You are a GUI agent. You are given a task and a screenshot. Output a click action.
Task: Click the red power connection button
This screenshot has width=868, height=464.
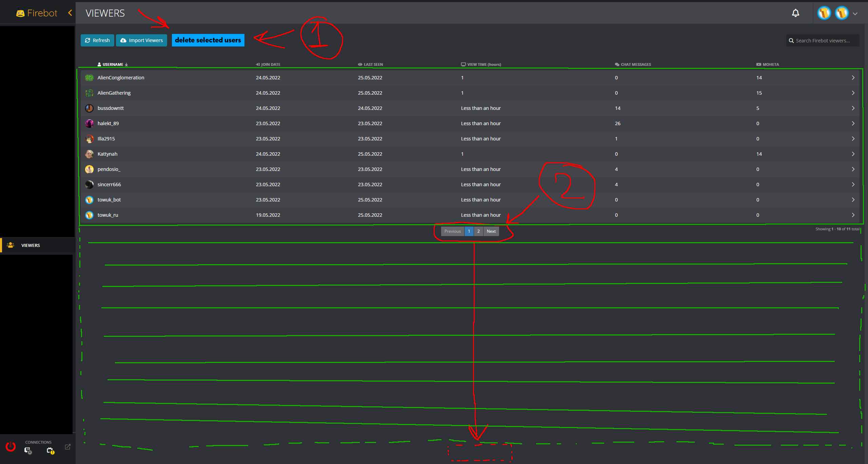pyautogui.click(x=10, y=447)
